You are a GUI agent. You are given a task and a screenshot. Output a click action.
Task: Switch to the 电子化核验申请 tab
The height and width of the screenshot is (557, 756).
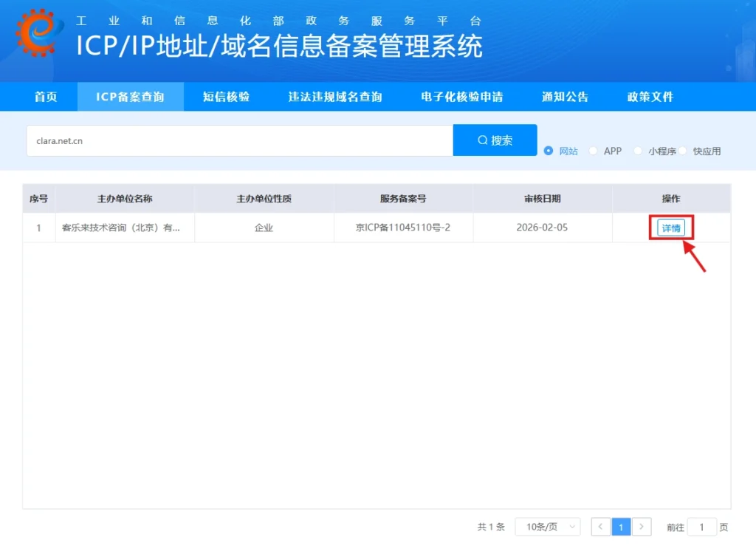[x=461, y=97]
